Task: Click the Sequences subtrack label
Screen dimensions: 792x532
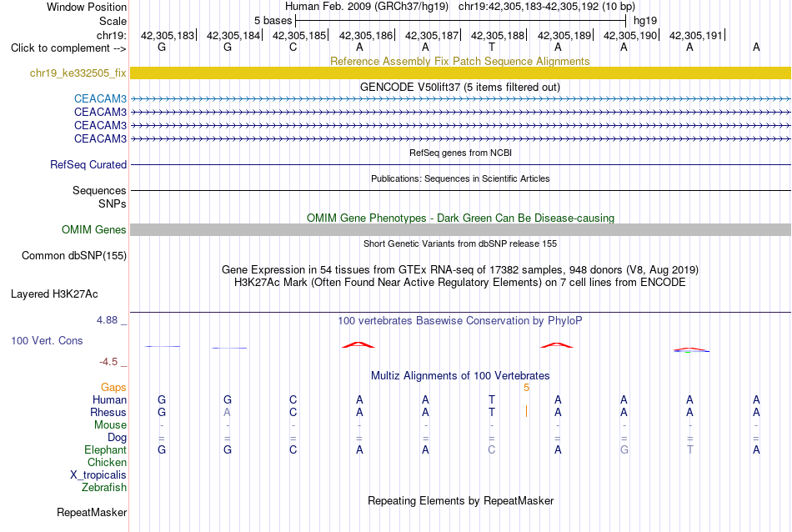Action: 99,190
